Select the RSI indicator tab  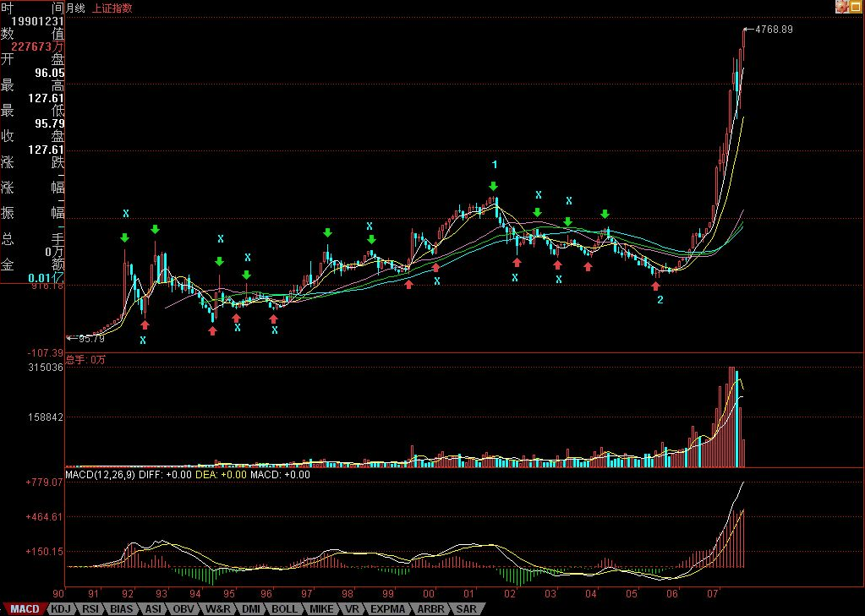tap(90, 608)
